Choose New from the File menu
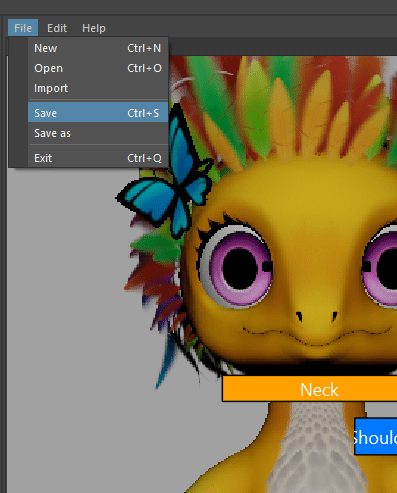The height and width of the screenshot is (493, 397). coord(98,48)
